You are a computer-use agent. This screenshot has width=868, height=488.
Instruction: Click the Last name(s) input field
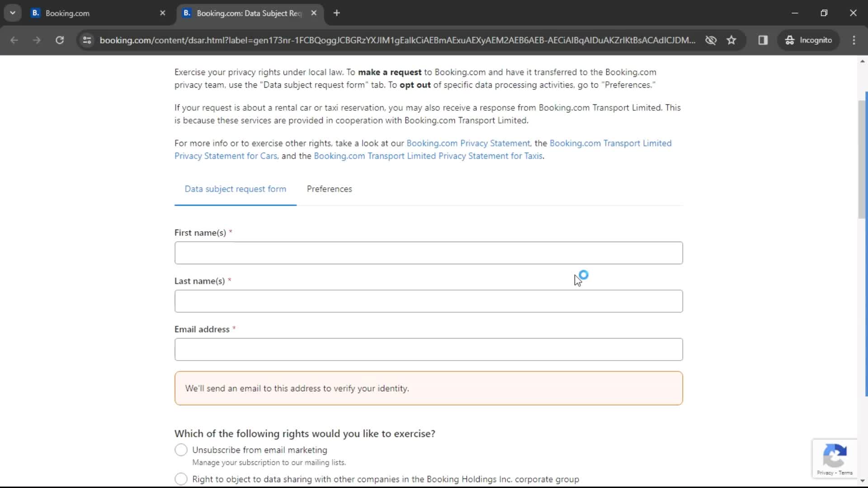click(x=428, y=301)
